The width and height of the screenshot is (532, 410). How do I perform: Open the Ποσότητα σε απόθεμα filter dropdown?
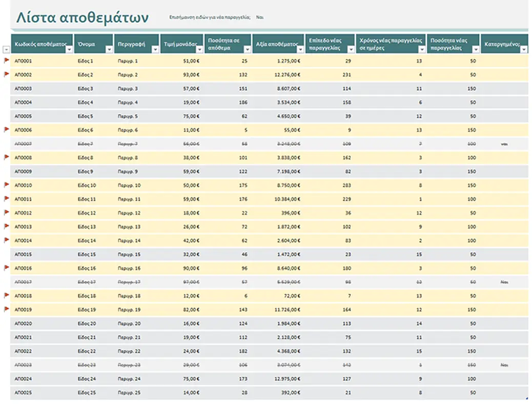tap(247, 49)
